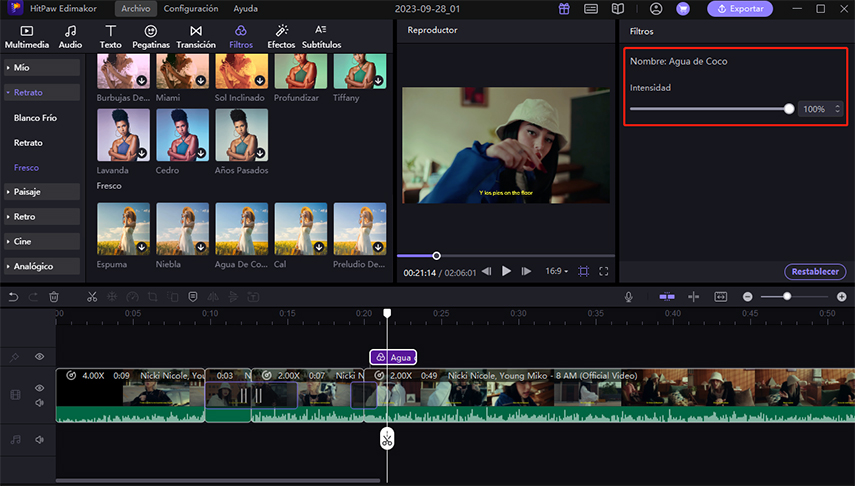Switch to the Audio tab
This screenshot has width=855, height=486.
pyautogui.click(x=70, y=37)
